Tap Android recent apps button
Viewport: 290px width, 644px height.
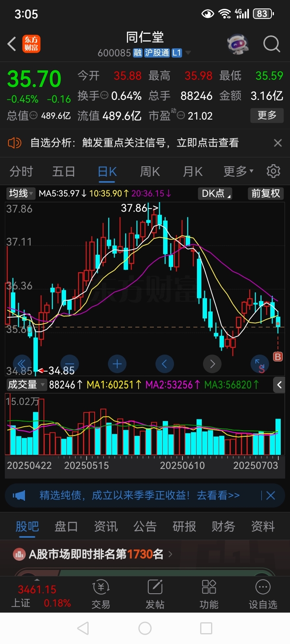click(x=206, y=628)
